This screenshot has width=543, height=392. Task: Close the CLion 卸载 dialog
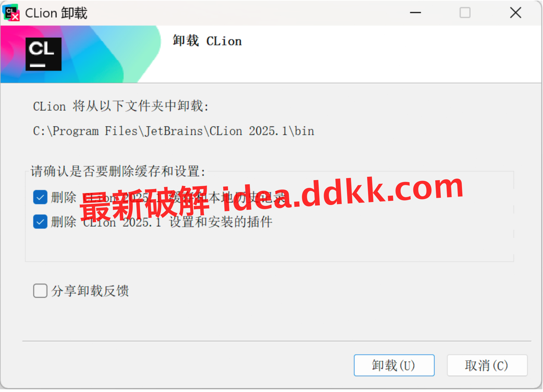coord(516,13)
